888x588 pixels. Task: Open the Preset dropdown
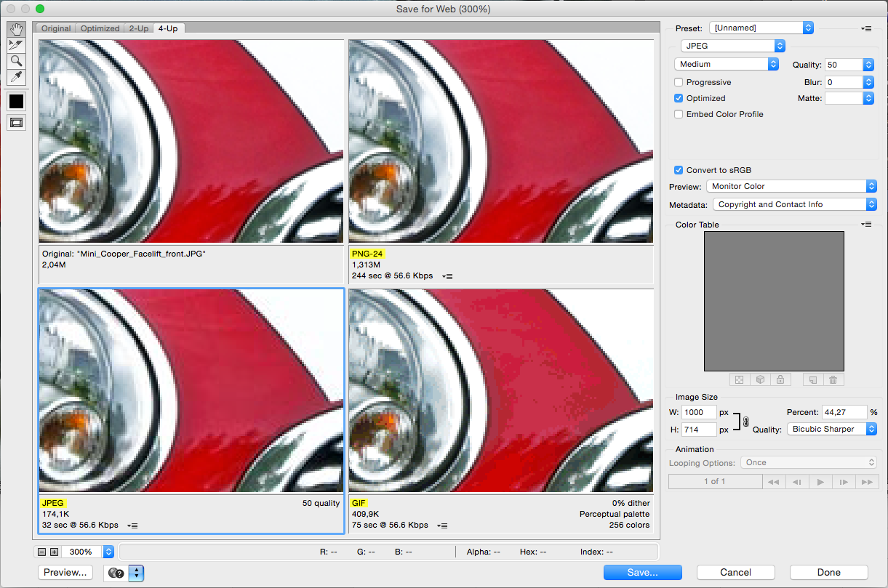(x=761, y=28)
